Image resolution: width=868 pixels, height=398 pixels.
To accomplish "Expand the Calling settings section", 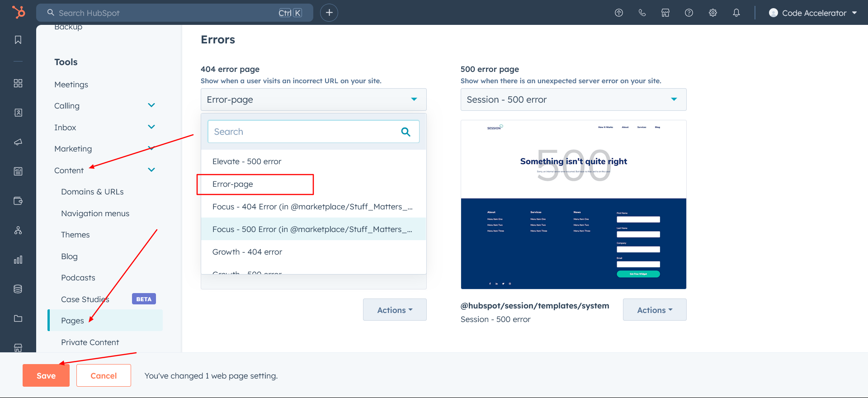I will click(151, 105).
